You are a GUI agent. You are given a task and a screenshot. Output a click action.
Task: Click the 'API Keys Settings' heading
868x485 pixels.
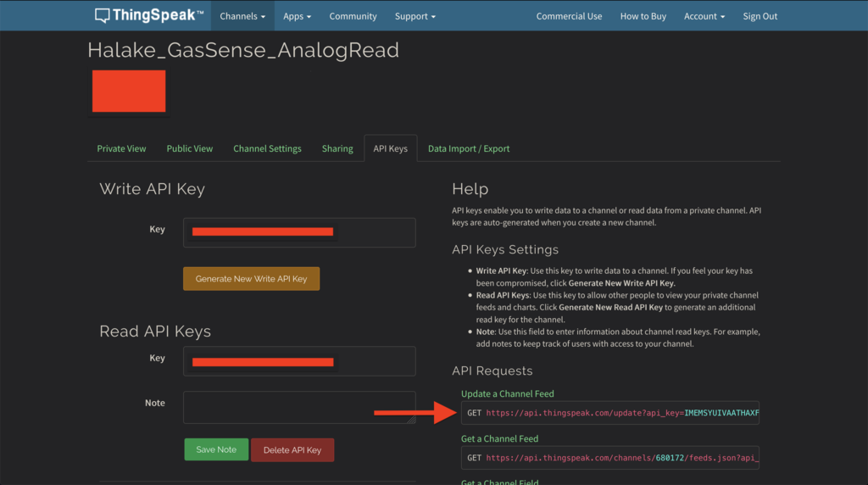click(505, 249)
